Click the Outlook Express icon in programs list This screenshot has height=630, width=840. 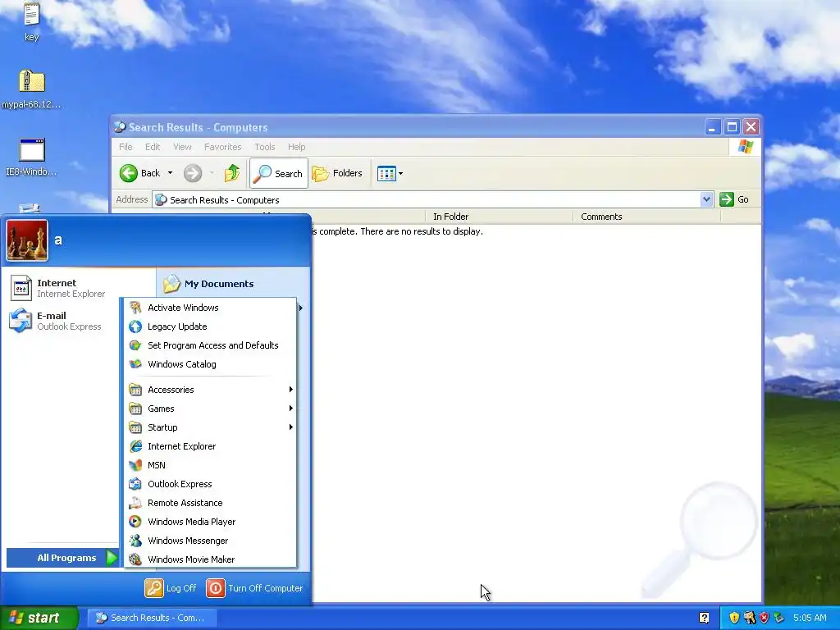(135, 484)
